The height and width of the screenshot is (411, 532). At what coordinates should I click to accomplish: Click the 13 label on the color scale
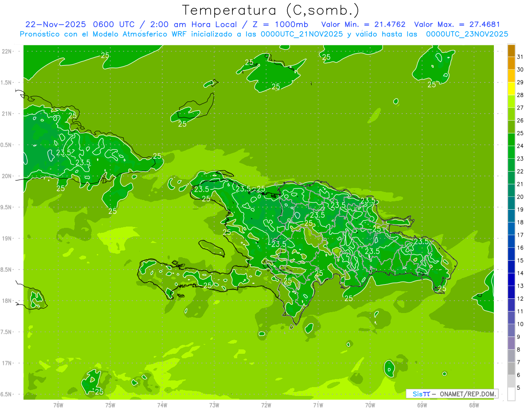520,286
